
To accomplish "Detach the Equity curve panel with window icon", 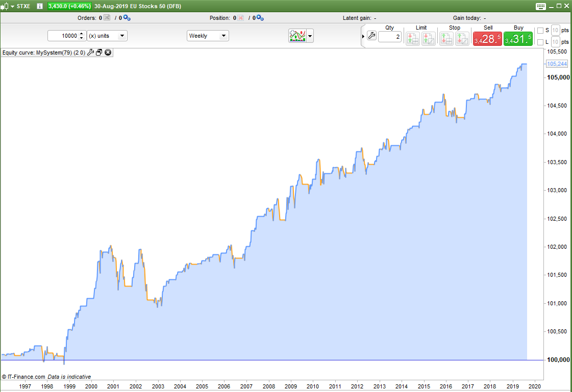I will [x=99, y=53].
